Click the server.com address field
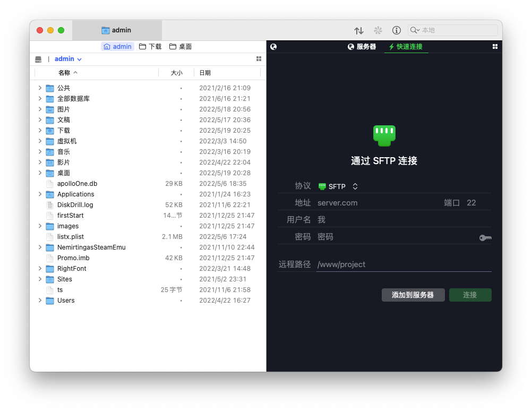532x411 pixels. click(376, 203)
